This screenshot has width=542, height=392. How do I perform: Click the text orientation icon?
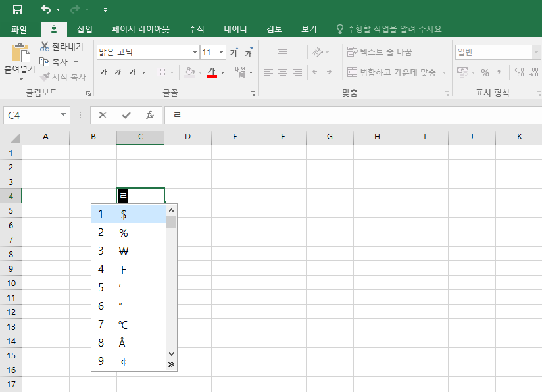[x=318, y=52]
